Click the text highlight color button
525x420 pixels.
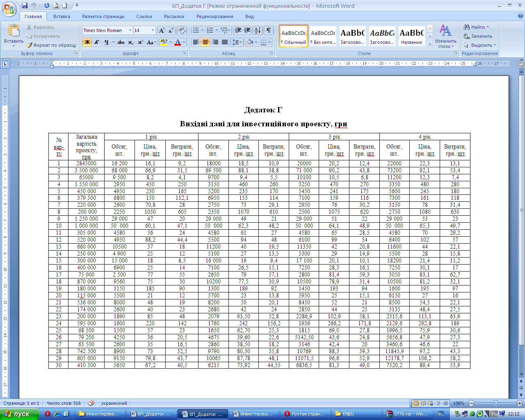[x=164, y=42]
